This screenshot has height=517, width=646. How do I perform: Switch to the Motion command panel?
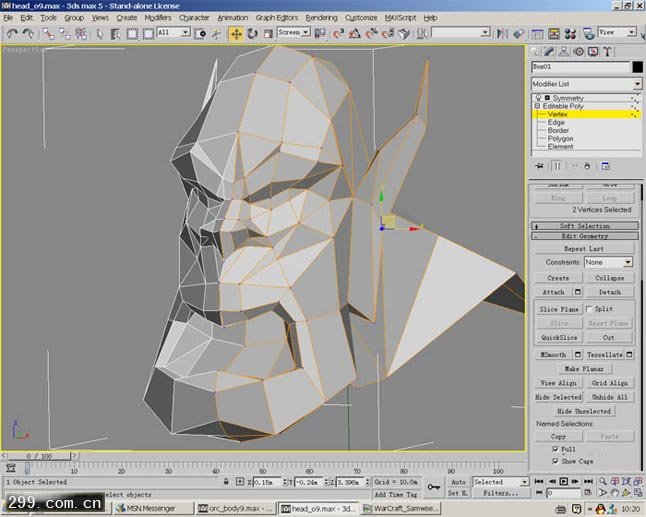[578, 51]
